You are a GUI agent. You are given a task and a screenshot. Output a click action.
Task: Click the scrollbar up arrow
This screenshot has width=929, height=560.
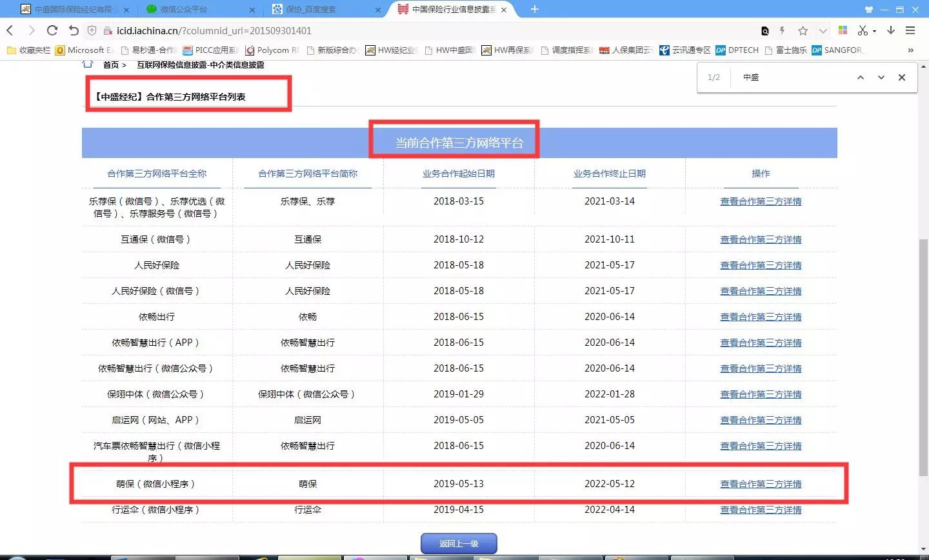(x=923, y=65)
